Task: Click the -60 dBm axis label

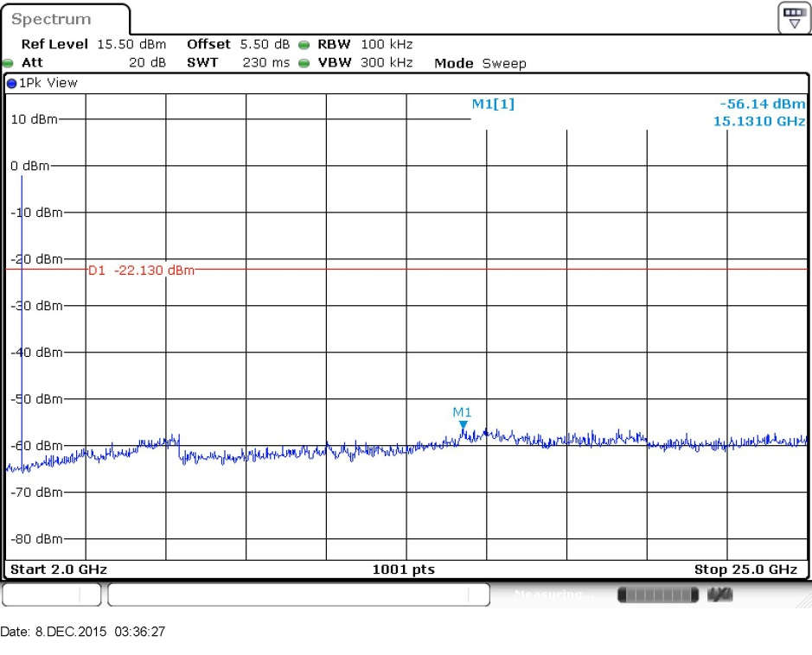Action: pyautogui.click(x=37, y=446)
